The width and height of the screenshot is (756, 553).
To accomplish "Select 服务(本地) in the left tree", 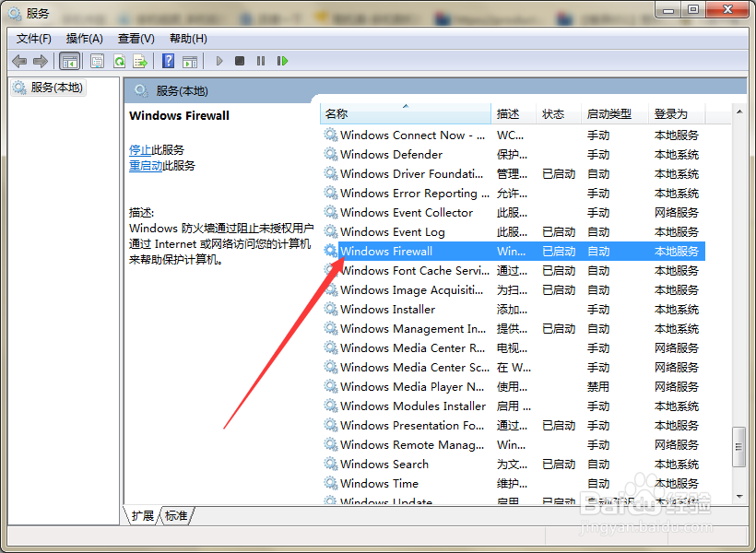I will [x=49, y=88].
